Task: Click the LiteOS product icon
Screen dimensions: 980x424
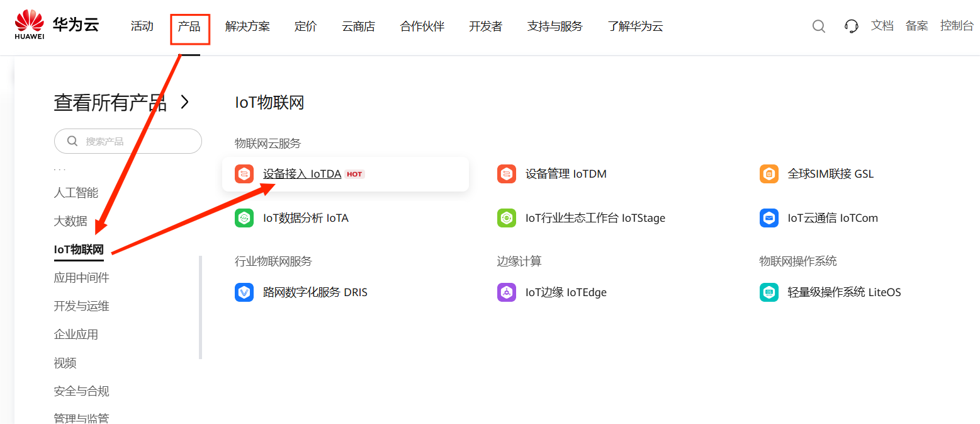Action: 769,292
